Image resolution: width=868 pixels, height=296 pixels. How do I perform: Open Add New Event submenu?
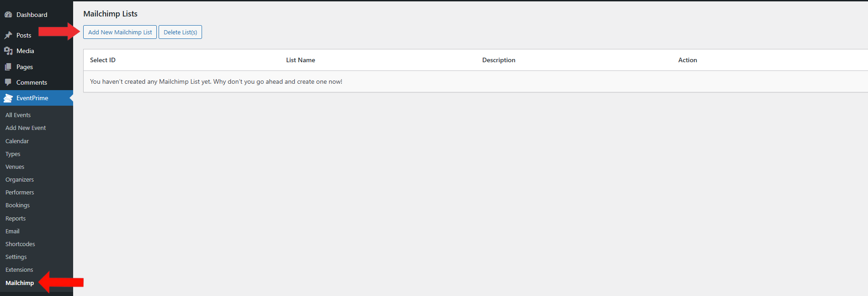(26, 128)
